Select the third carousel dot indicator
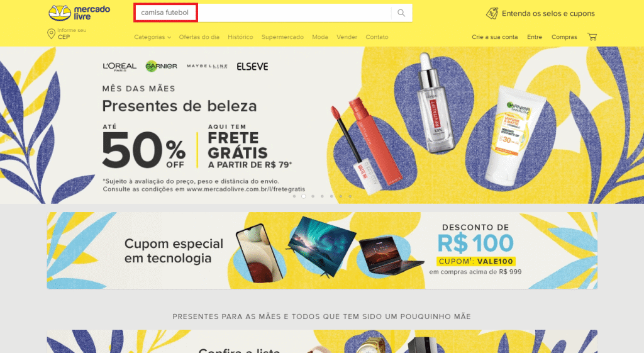The image size is (644, 353). [313, 196]
